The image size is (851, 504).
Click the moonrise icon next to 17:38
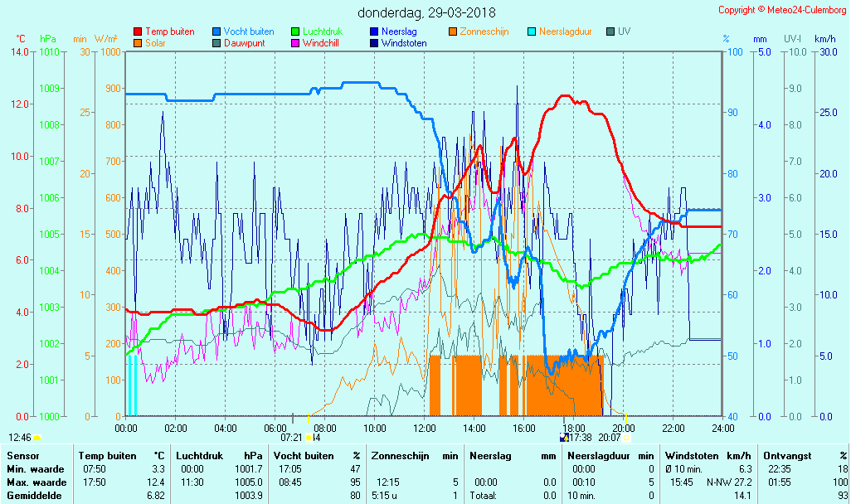[565, 438]
